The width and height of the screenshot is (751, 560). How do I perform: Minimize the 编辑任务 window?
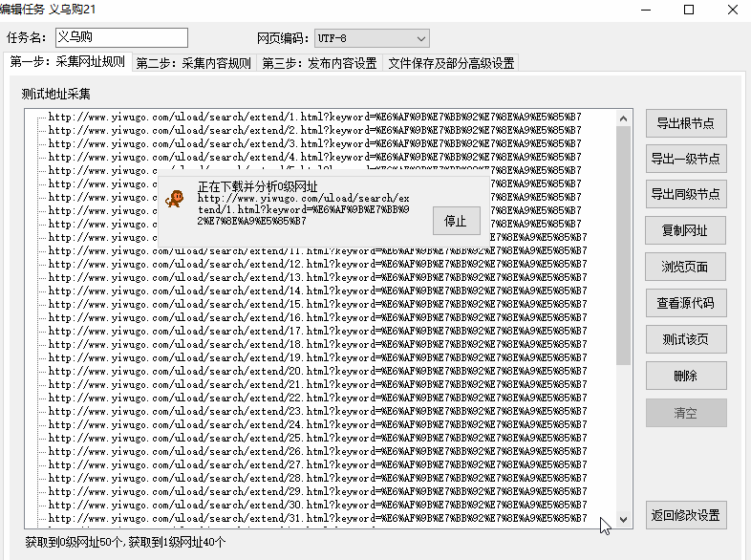[x=646, y=10]
